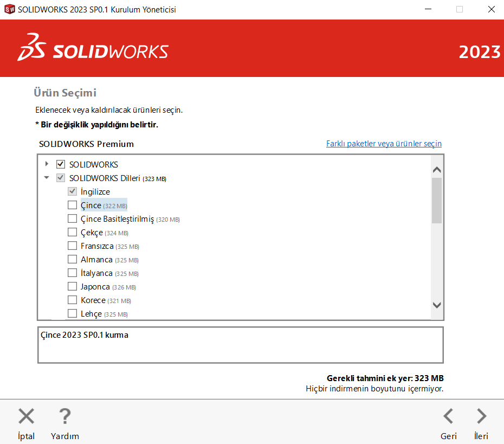The height and width of the screenshot is (444, 504).
Task: Click the İptal (cancel) X icon
Action: [x=26, y=416]
